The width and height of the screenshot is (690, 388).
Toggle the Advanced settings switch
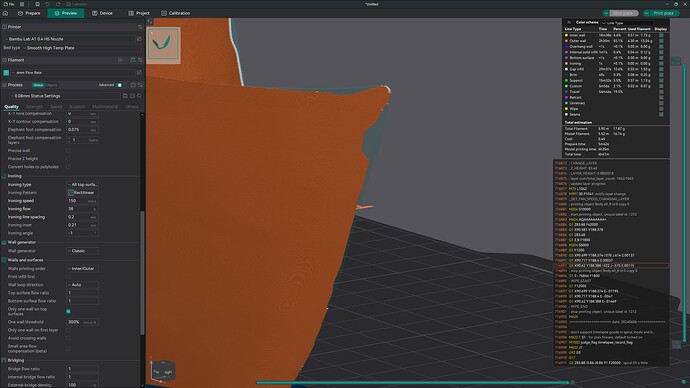point(119,85)
